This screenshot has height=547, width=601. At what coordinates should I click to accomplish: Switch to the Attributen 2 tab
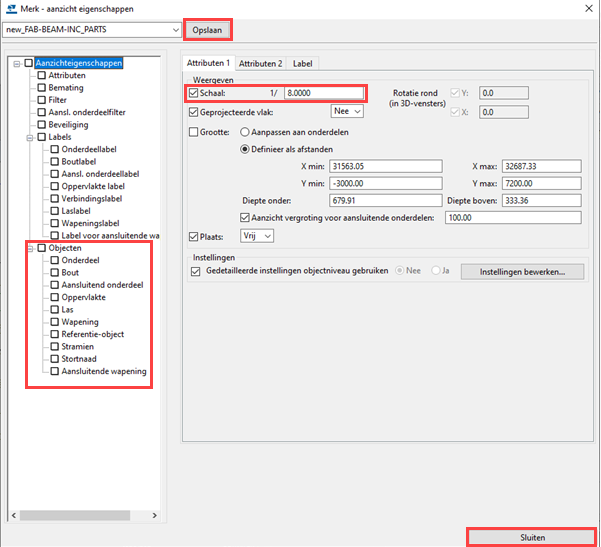[x=260, y=63]
